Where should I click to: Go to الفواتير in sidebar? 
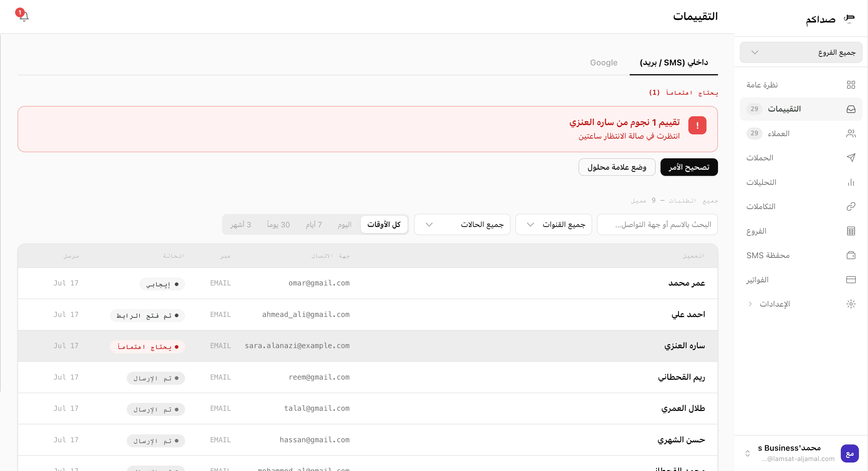801,279
